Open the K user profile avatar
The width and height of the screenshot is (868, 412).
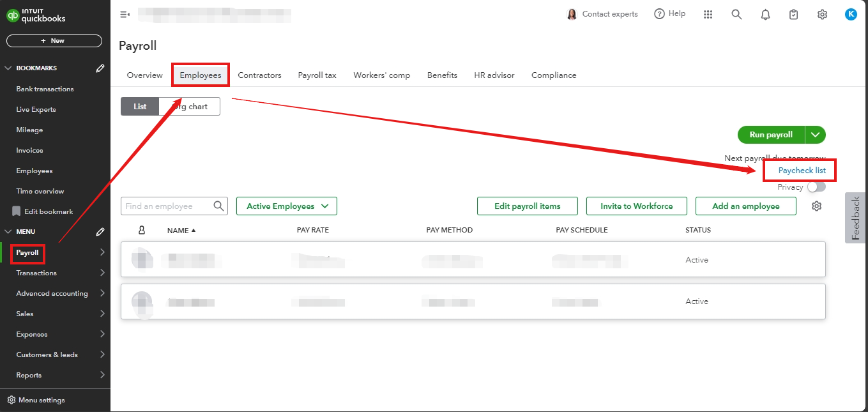[851, 14]
